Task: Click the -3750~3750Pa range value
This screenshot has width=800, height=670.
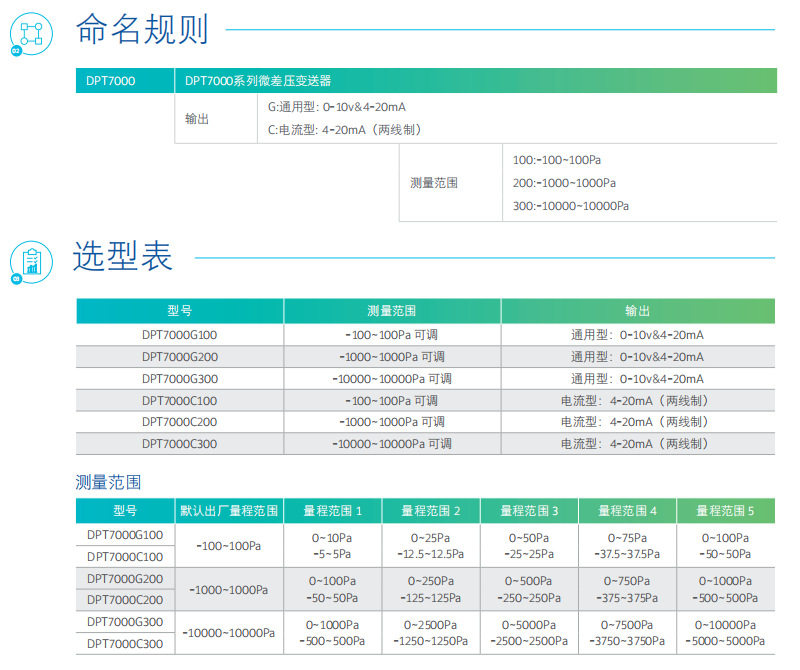Action: point(627,641)
